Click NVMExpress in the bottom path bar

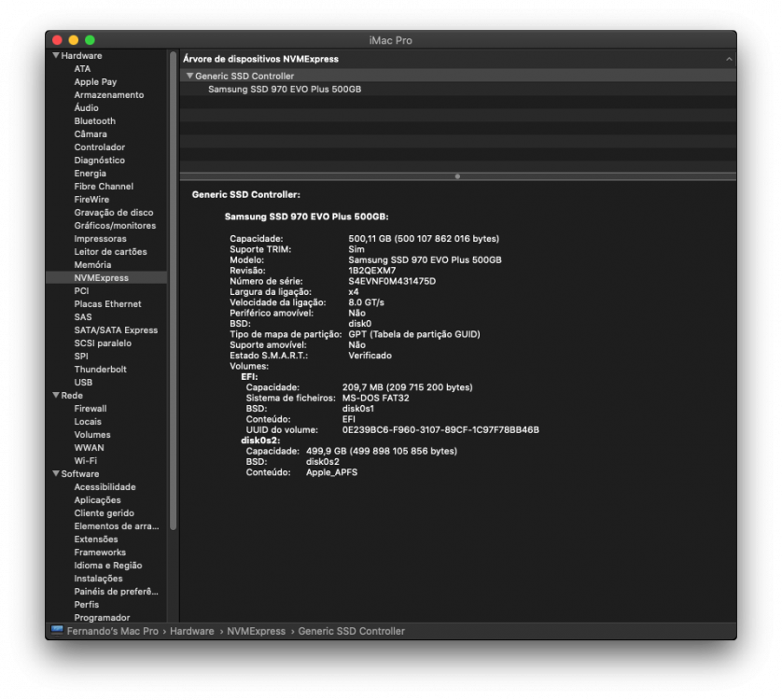(256, 631)
